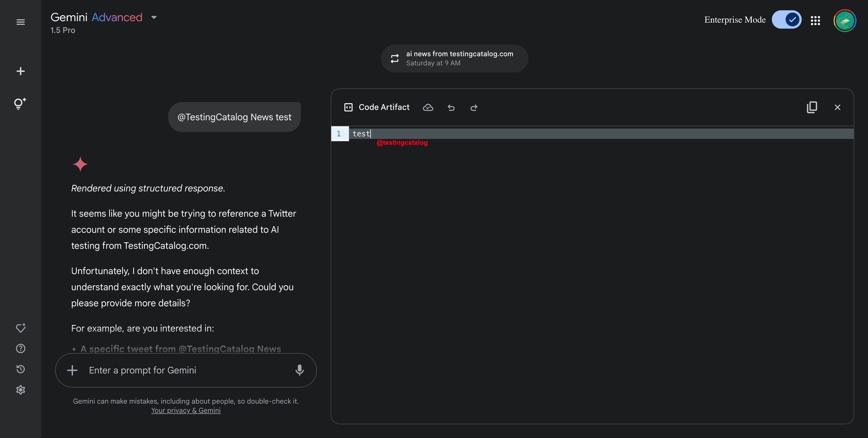Close the Code Artifact panel

(838, 107)
